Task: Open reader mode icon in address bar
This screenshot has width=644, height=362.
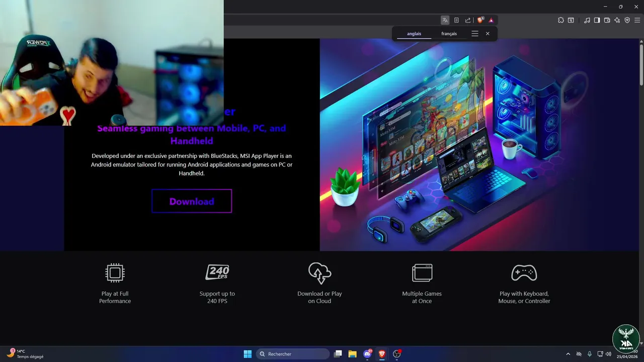Action: 456,20
